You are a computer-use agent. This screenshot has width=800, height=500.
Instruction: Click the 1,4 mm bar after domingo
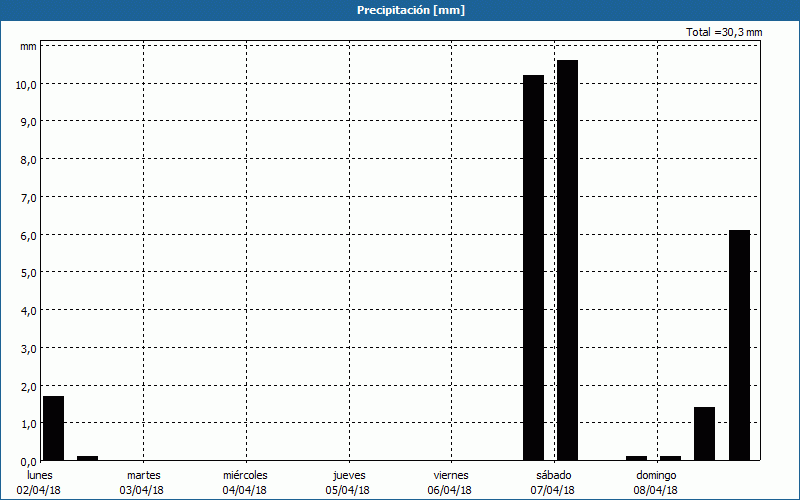coord(704,433)
